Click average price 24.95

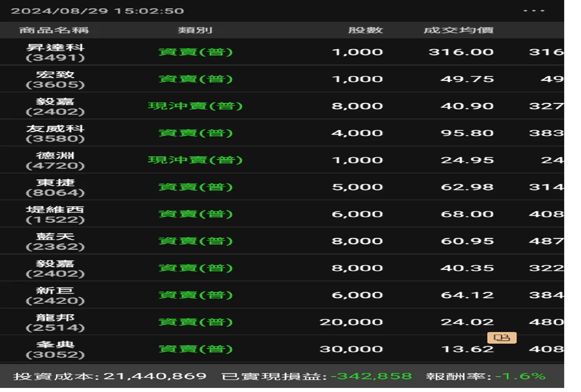coord(467,160)
